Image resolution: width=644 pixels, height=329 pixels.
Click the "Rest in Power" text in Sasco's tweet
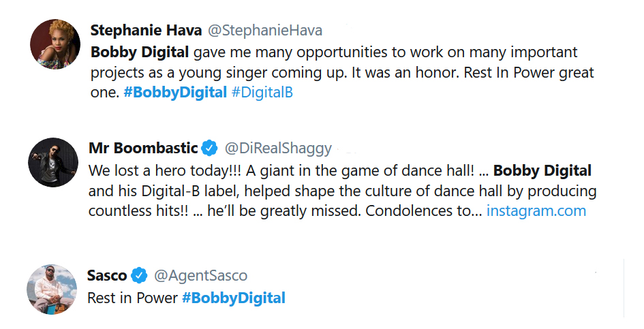[132, 298]
